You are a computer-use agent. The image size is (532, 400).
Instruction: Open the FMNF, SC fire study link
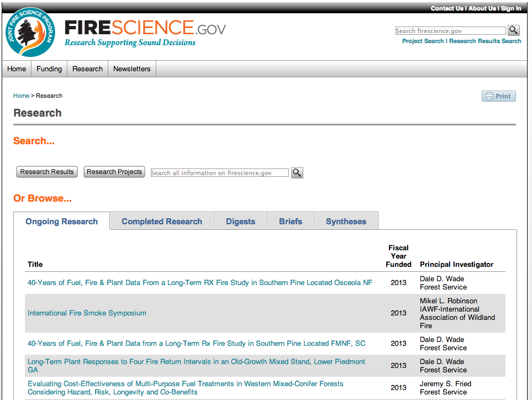click(197, 343)
